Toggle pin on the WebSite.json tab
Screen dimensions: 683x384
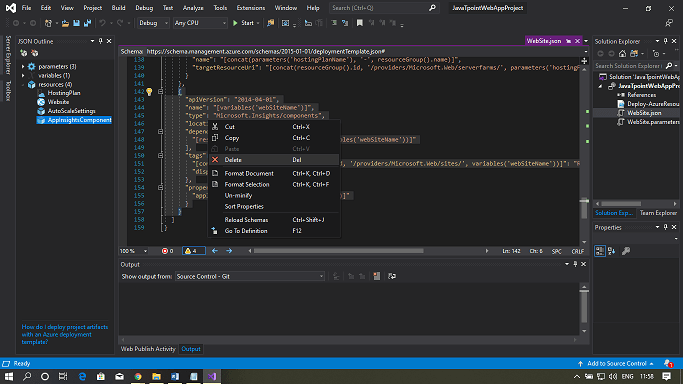pyautogui.click(x=568, y=41)
